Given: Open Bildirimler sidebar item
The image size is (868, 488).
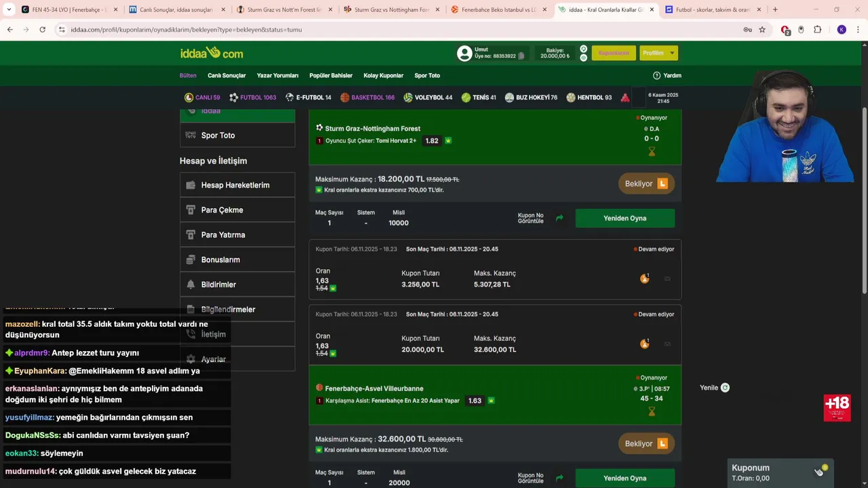Looking at the screenshot, I should click(237, 285).
